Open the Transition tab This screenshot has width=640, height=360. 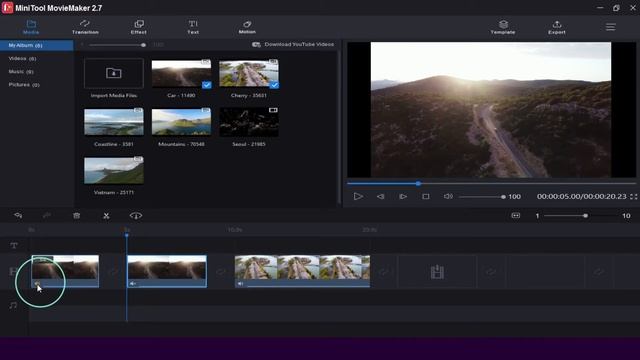pyautogui.click(x=85, y=27)
